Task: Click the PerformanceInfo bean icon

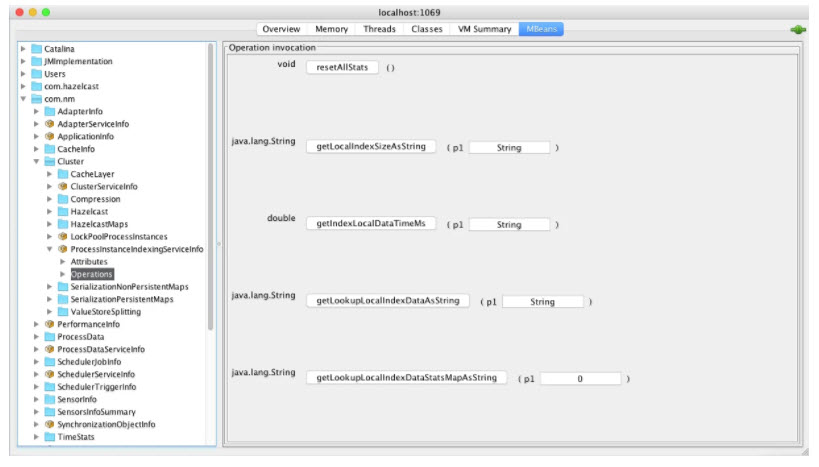Action: point(49,324)
